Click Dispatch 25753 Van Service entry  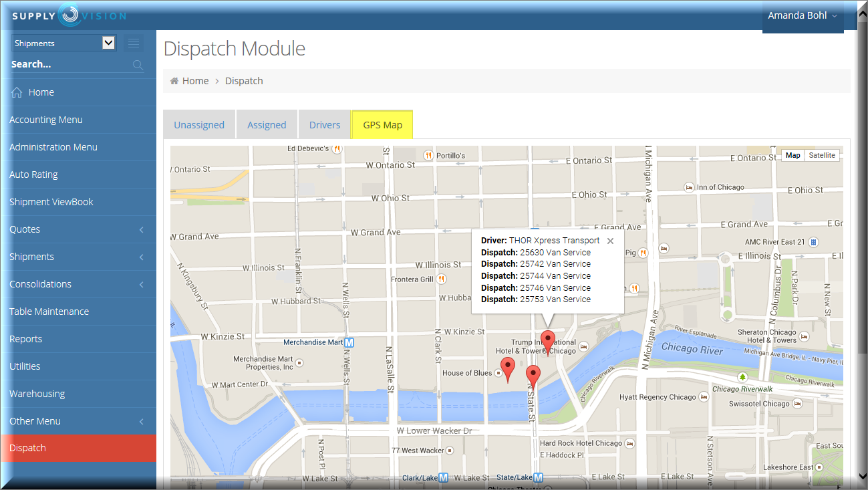[x=536, y=299]
